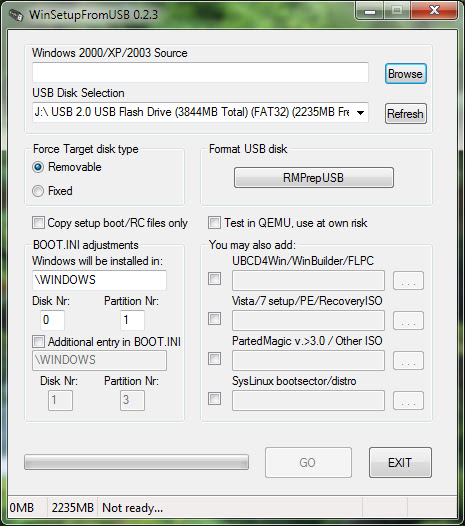Click the 'Not ready...' status text
Viewport: 465px width, 526px height.
click(x=133, y=508)
